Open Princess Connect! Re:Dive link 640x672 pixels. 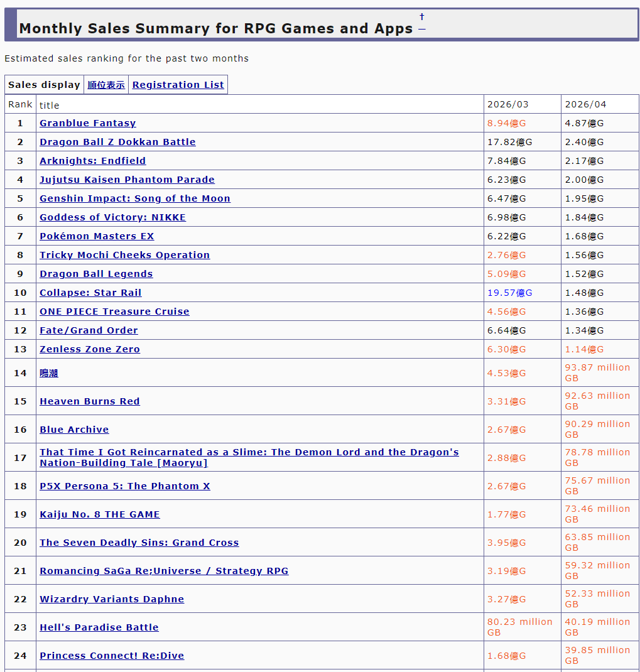tap(112, 656)
